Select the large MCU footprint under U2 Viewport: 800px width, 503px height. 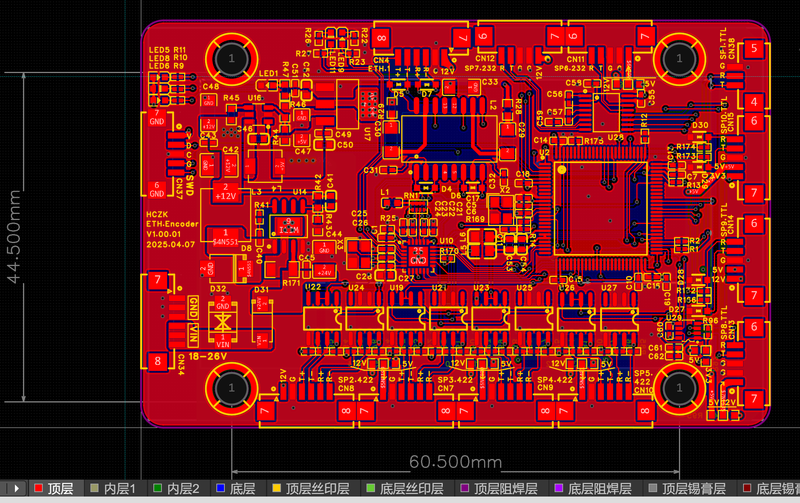[x=601, y=208]
